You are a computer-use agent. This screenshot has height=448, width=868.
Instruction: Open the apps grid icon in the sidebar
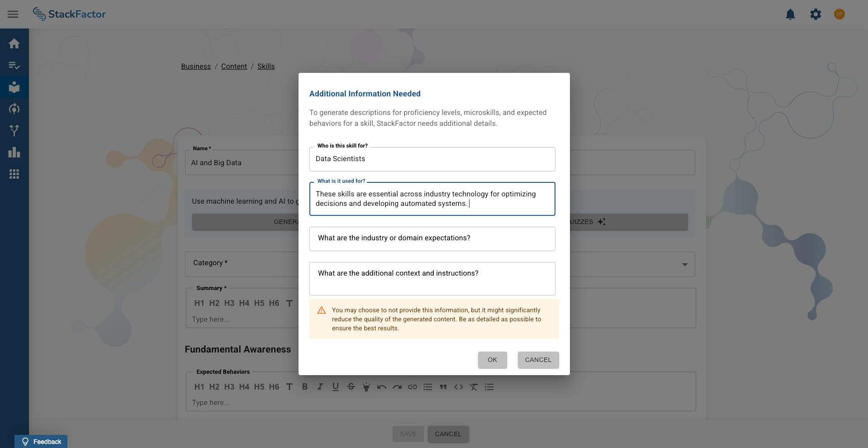(x=14, y=174)
